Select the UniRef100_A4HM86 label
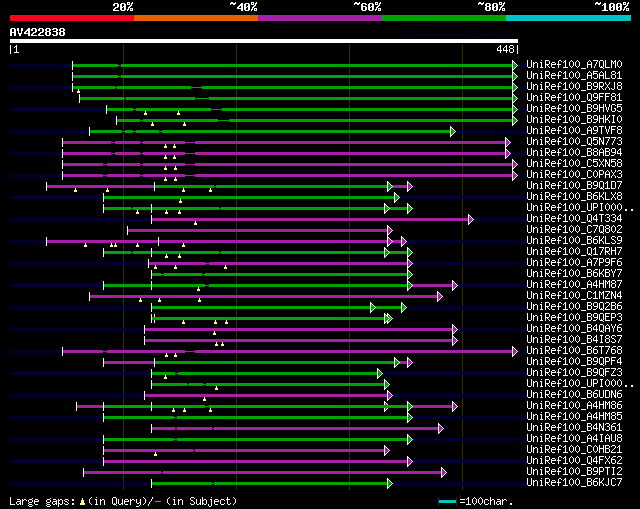Screen dimensions: 640x509 pos(574,406)
